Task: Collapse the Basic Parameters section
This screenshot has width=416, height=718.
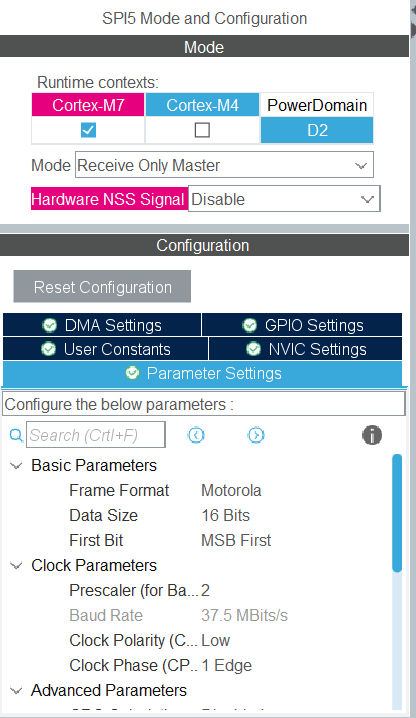Action: pyautogui.click(x=16, y=466)
